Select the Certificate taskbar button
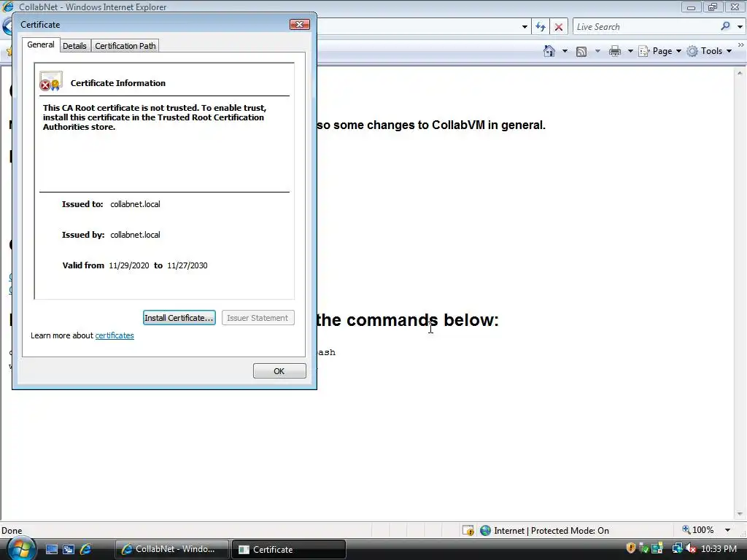 tap(289, 549)
